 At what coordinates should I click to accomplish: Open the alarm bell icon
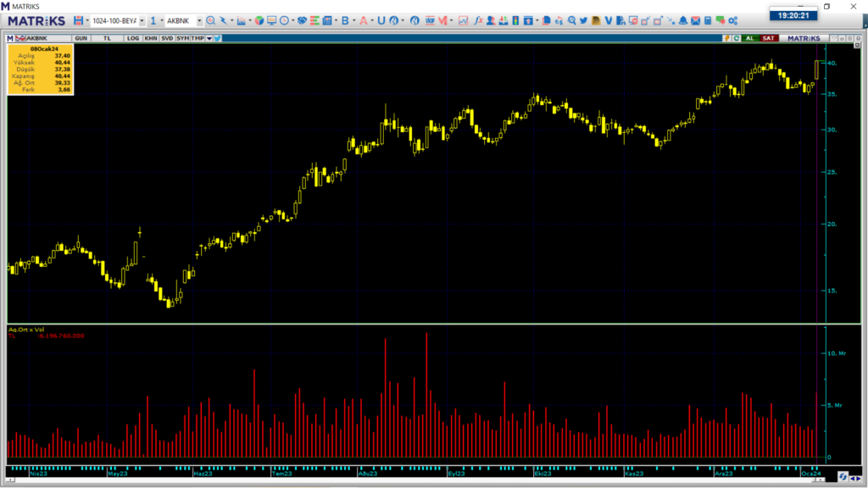(x=683, y=19)
